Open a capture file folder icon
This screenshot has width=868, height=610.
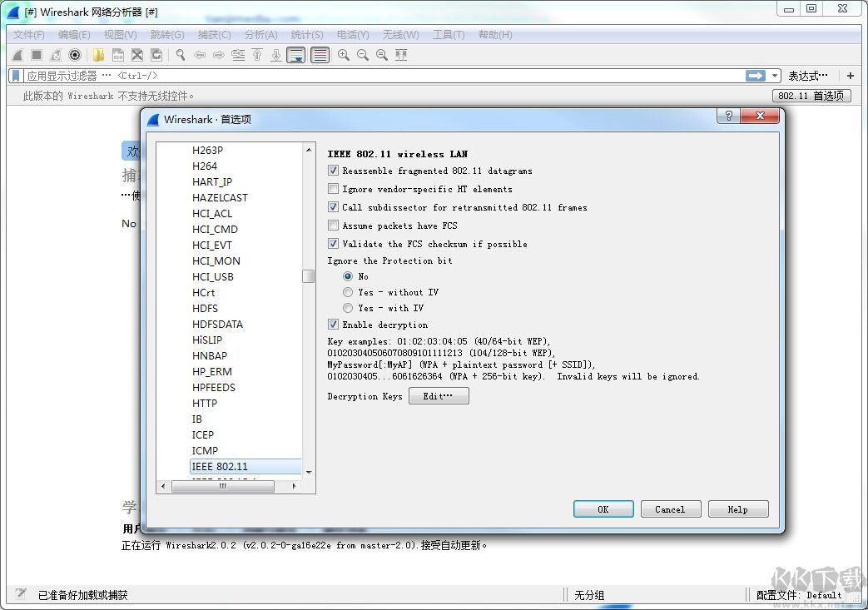pyautogui.click(x=98, y=55)
